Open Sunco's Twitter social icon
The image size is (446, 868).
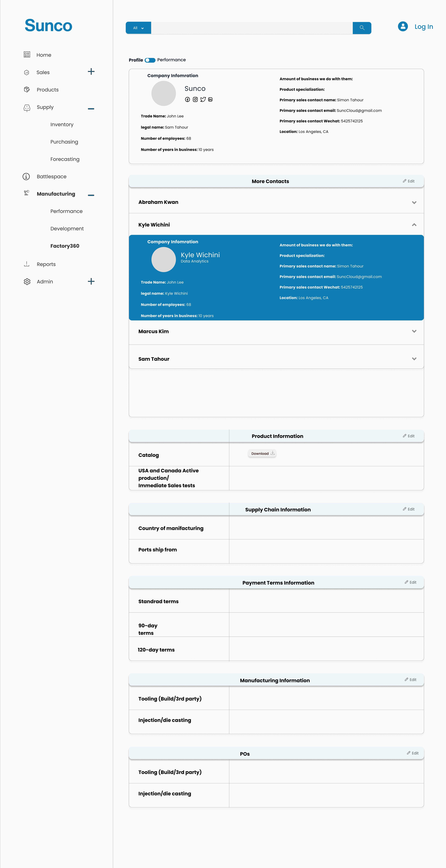[x=203, y=99]
